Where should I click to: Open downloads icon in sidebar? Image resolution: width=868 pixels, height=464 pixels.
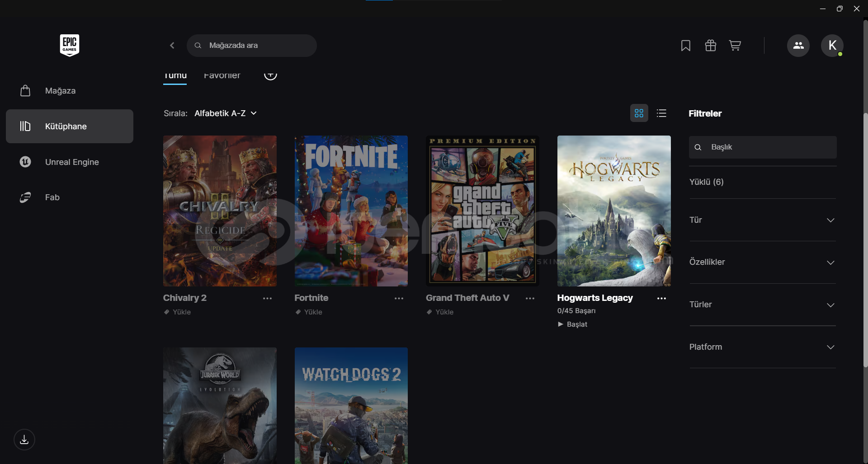pyautogui.click(x=24, y=440)
